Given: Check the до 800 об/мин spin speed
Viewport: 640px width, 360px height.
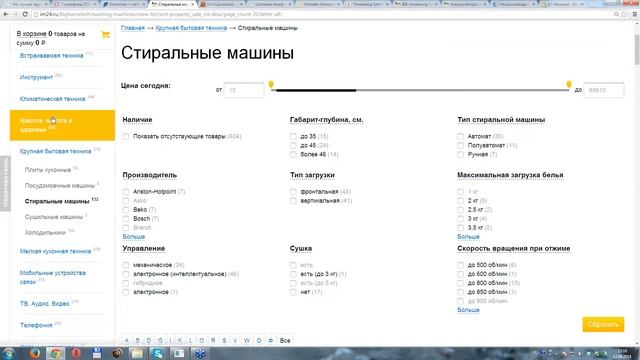Looking at the screenshot, I should 460,283.
